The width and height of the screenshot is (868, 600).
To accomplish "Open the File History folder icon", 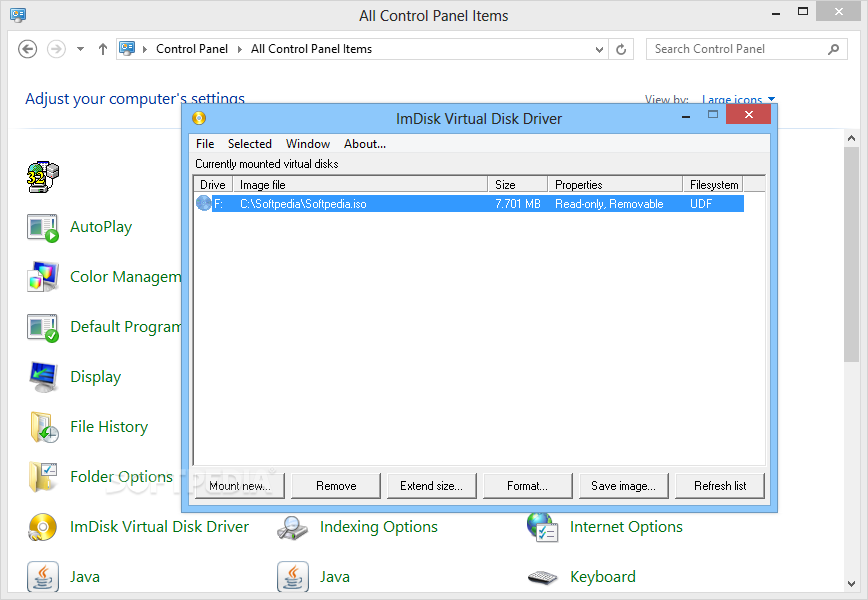I will click(x=44, y=427).
